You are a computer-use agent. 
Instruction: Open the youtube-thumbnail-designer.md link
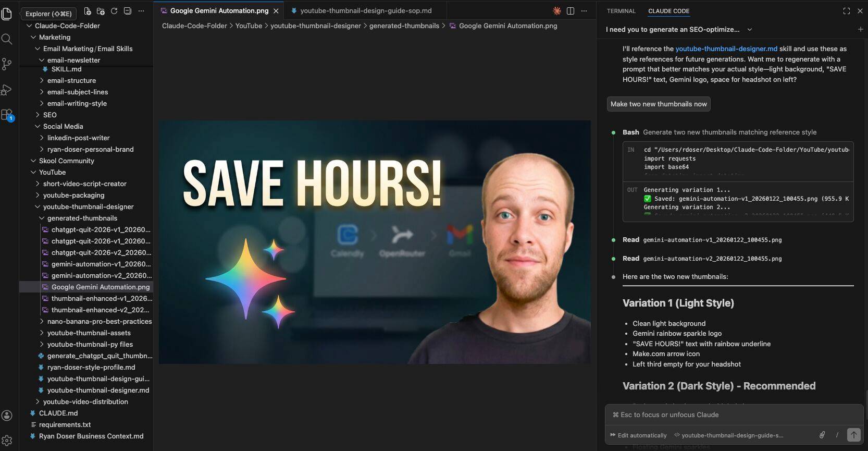pos(726,48)
